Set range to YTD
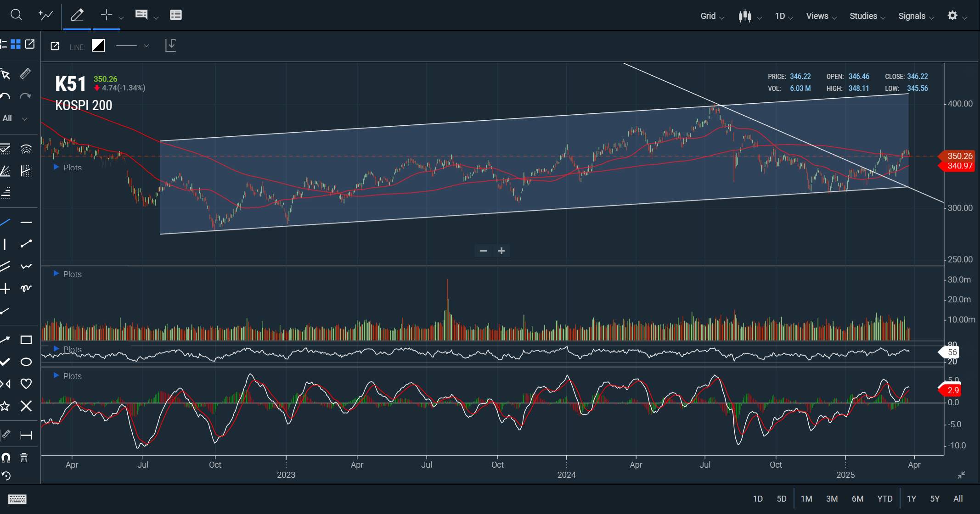This screenshot has height=514, width=980. 885,499
